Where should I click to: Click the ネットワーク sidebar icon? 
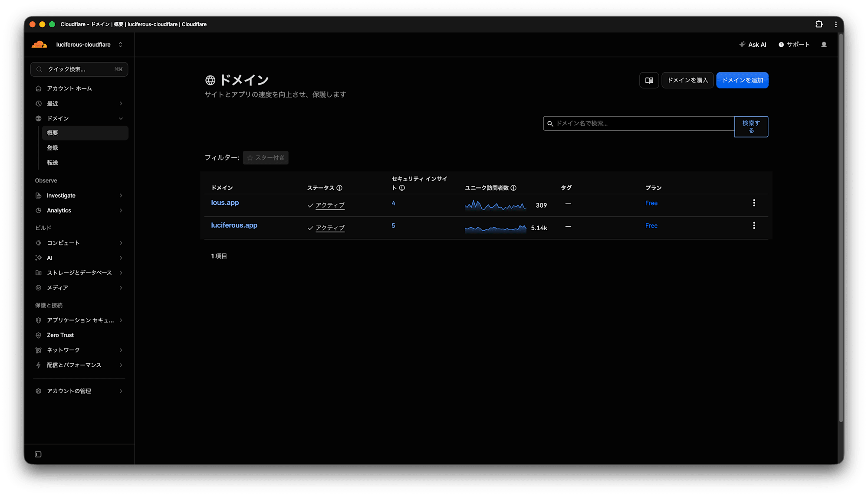pos(39,350)
